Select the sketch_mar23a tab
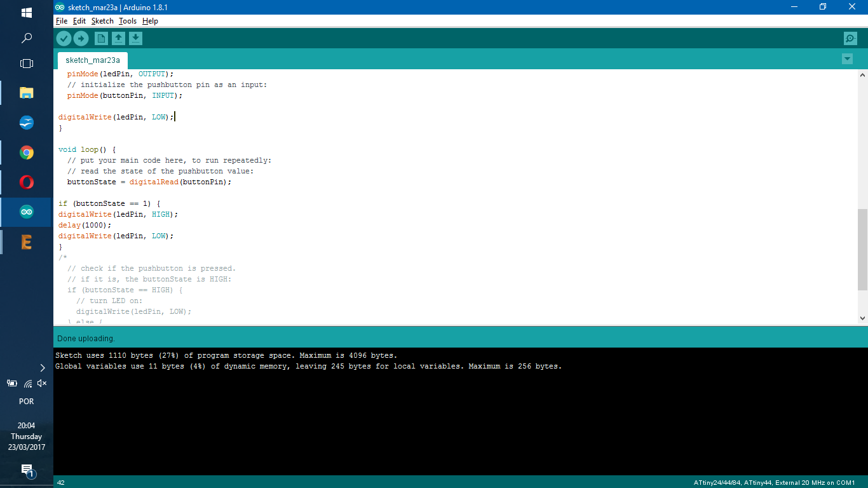868x488 pixels. (x=93, y=60)
